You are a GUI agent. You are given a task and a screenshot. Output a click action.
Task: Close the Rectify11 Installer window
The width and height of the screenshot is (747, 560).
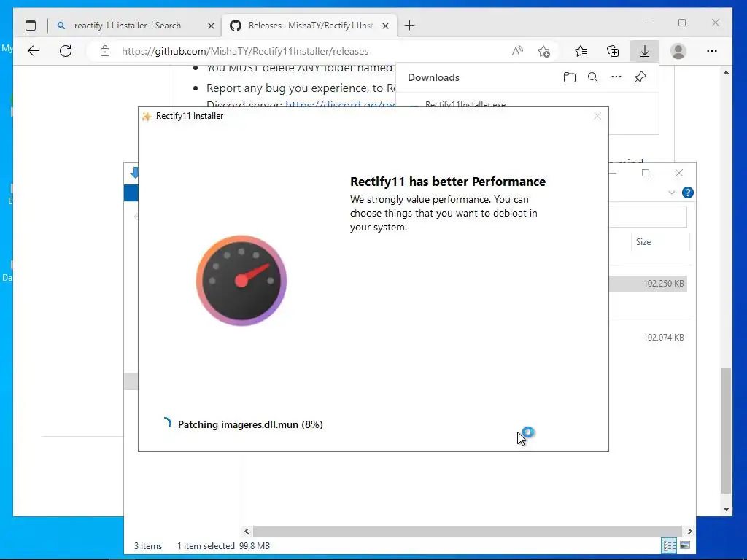coord(597,116)
